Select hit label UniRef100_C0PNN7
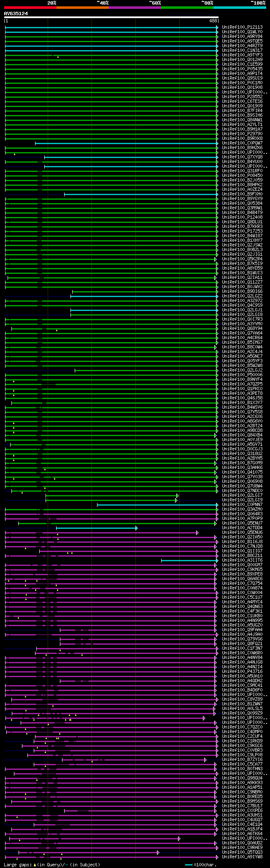The height and width of the screenshot is (868, 270). click(x=242, y=504)
